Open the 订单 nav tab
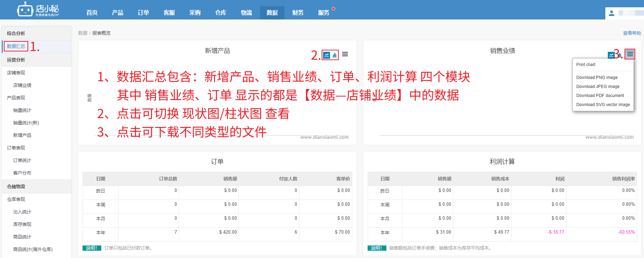Image resolution: width=644 pixels, height=258 pixels. pos(143,13)
